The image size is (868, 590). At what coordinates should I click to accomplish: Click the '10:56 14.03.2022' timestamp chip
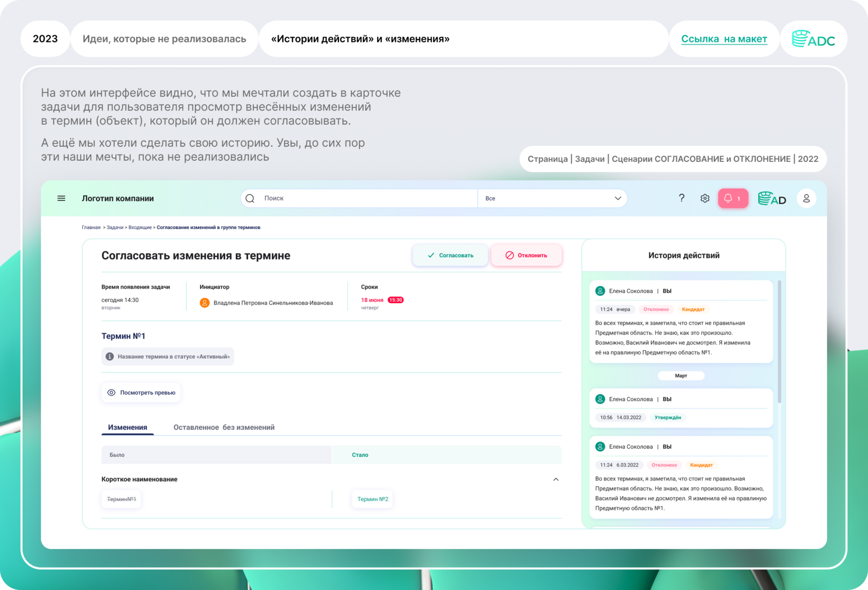point(621,418)
